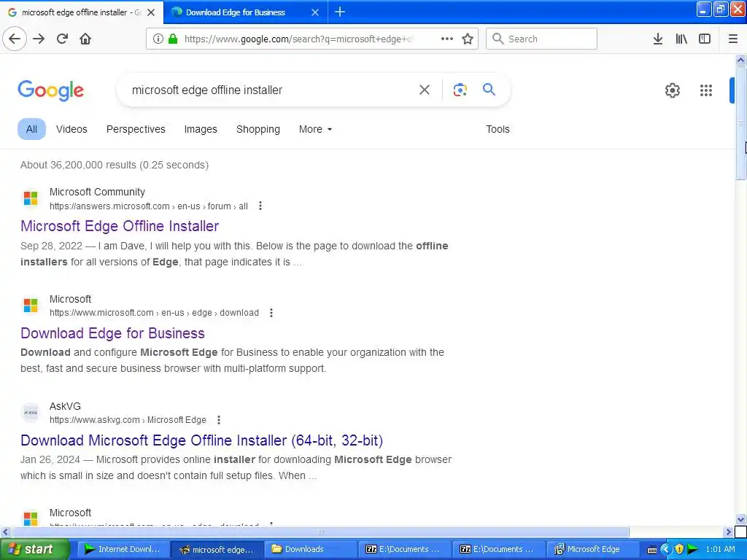Expand the More filters dropdown
Screen dimensions: 747x560
315,129
